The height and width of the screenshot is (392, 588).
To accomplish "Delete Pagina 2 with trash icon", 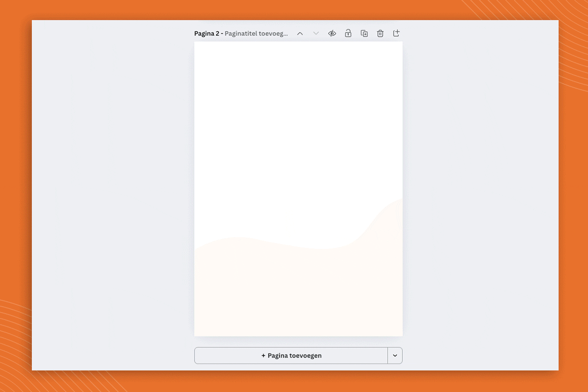I will tap(380, 33).
